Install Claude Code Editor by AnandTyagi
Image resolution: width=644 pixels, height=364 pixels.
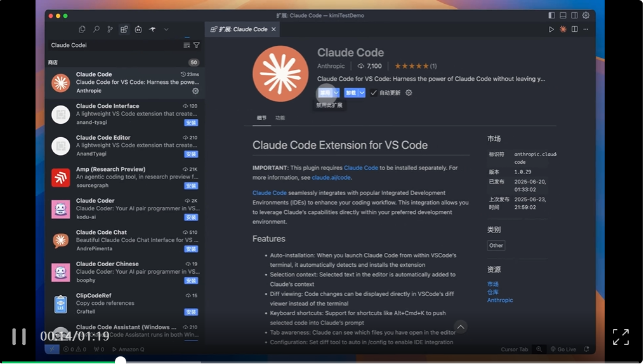pos(192,154)
